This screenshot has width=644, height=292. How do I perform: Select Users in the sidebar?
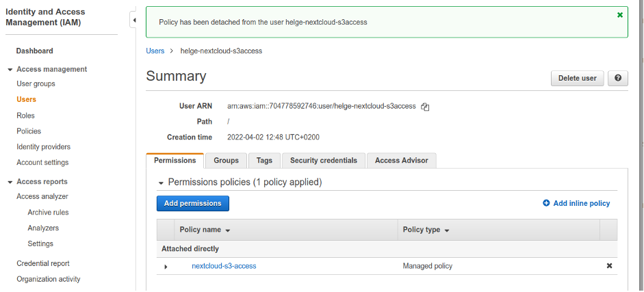pyautogui.click(x=26, y=99)
